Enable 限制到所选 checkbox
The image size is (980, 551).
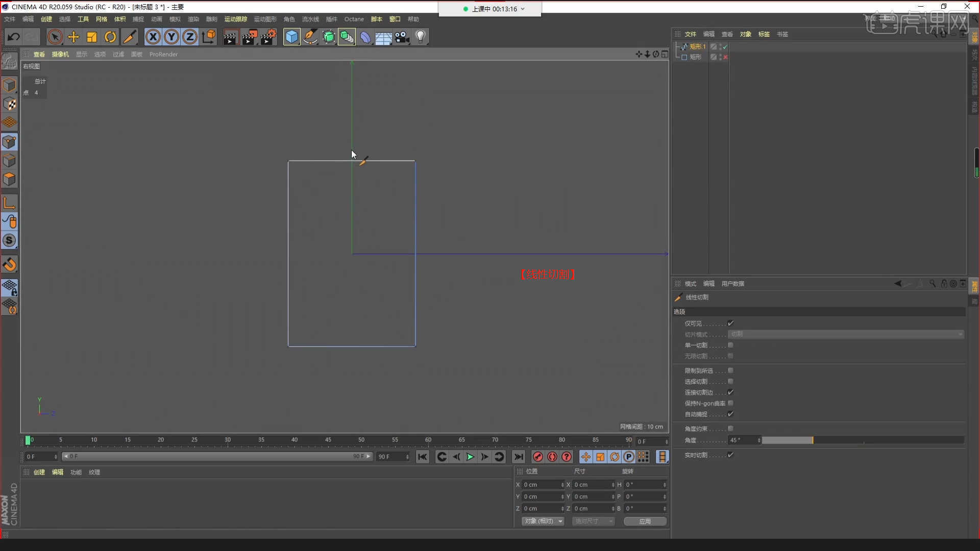730,370
